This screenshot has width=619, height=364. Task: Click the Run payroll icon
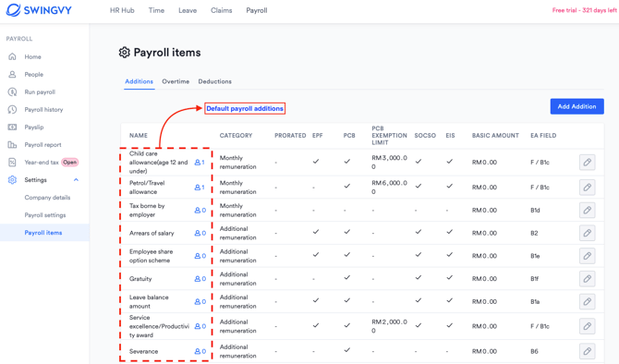(x=12, y=92)
